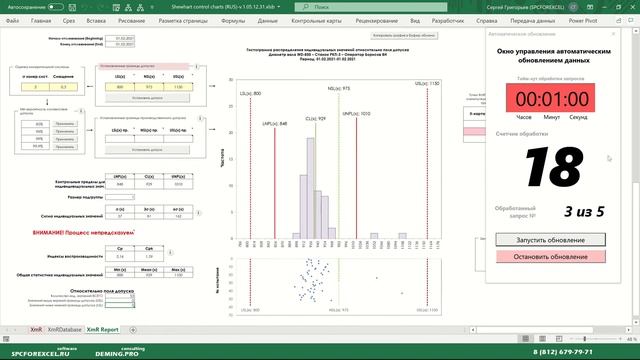The image size is (640, 360).
Task: Open the Рисование ribbon tab
Action: point(131,20)
